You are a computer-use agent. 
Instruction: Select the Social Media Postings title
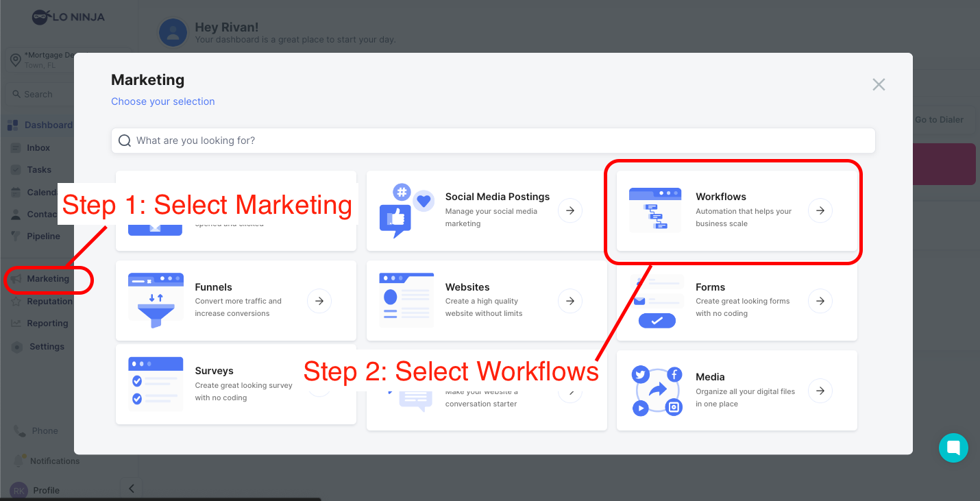498,197
